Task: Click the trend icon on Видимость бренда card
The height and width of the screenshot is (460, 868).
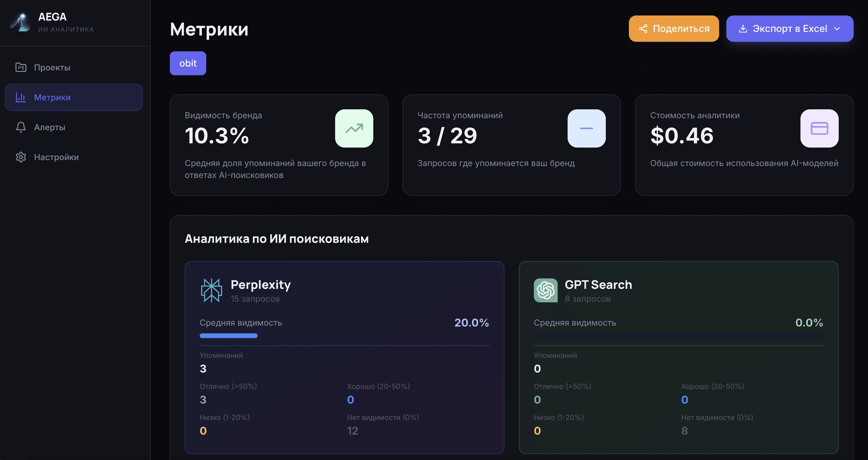Action: 354,128
